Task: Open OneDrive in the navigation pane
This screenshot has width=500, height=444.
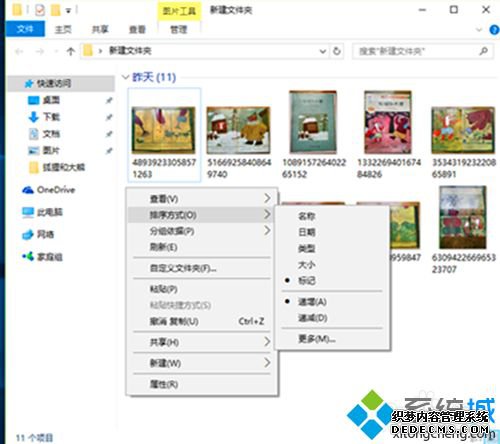Action: [48, 190]
